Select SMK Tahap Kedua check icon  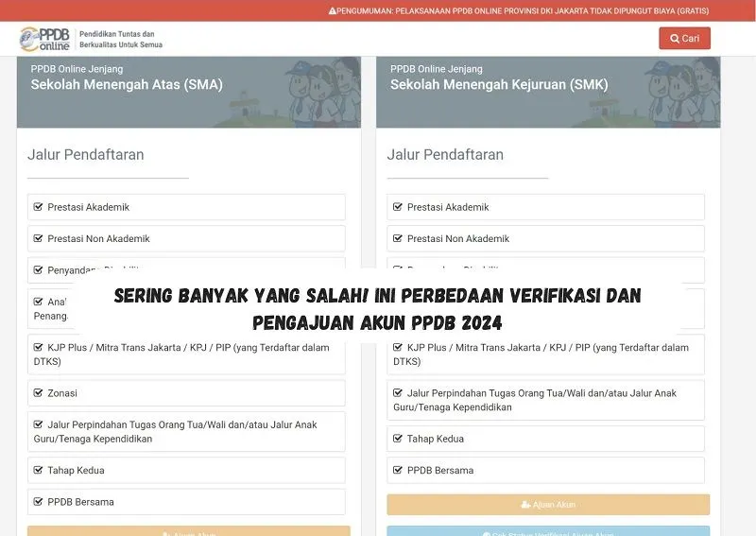(x=398, y=438)
